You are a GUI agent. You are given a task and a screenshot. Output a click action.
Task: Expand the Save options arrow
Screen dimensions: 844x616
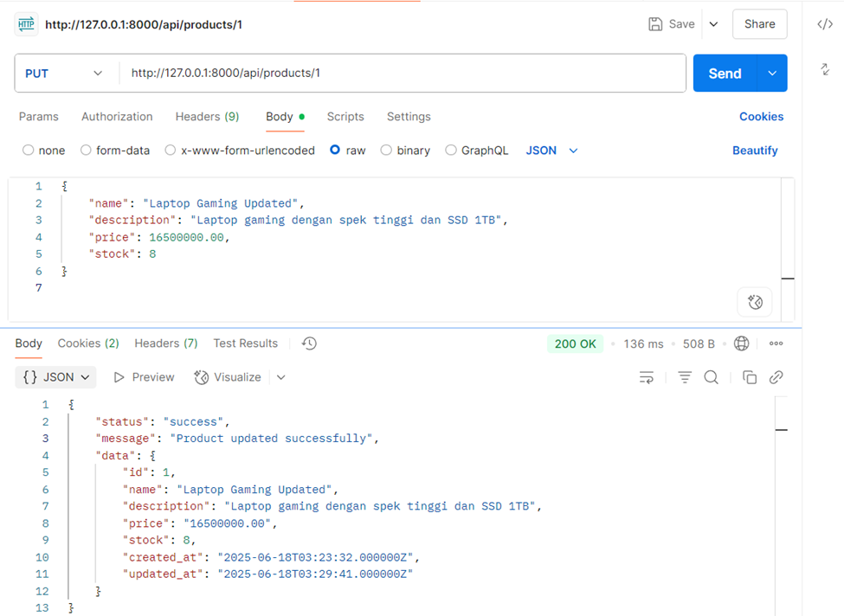point(713,24)
